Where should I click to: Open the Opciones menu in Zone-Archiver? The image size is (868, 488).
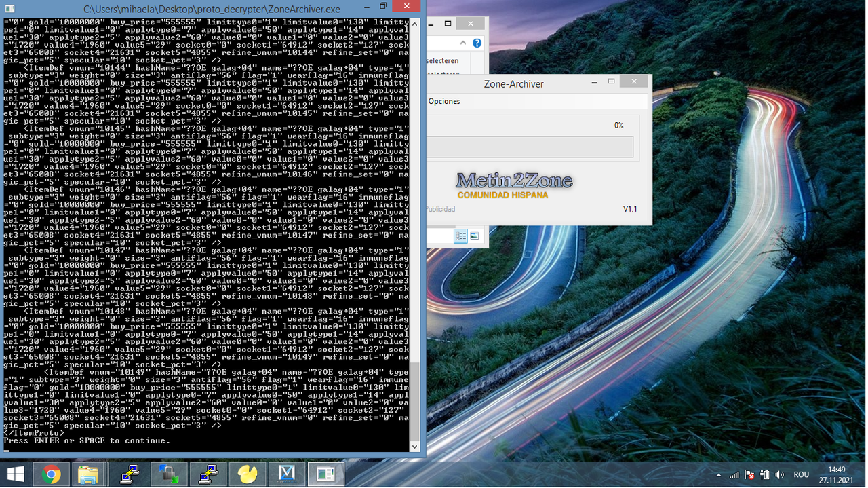pos(444,101)
